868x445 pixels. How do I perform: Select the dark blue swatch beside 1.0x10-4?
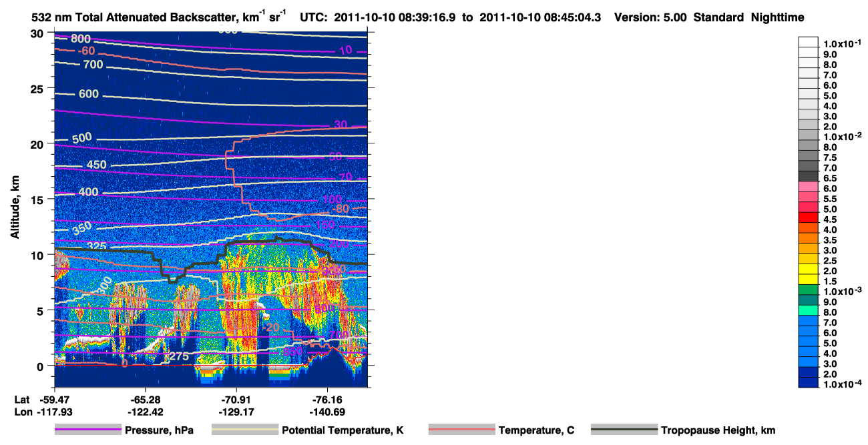pos(809,384)
